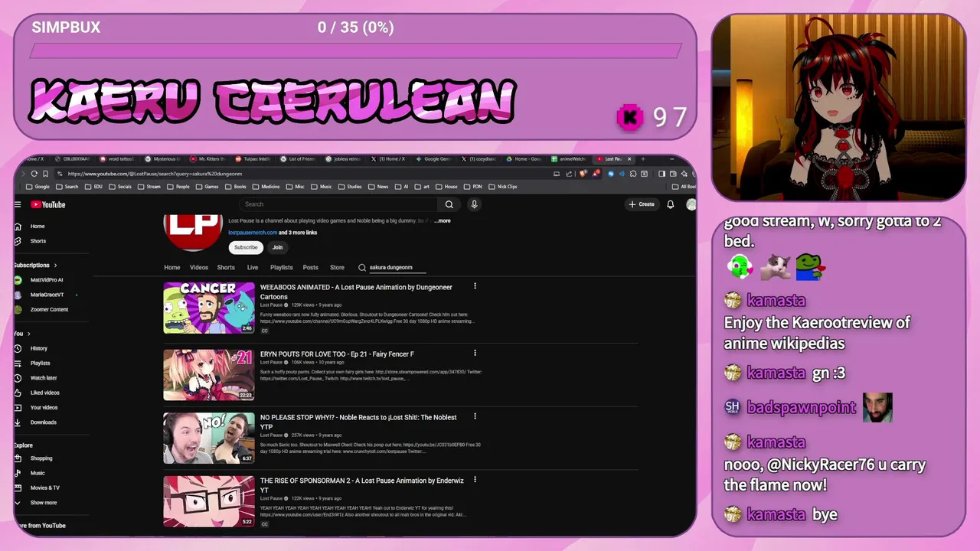
Task: Reload the page with the refresh icon
Action: tap(34, 174)
